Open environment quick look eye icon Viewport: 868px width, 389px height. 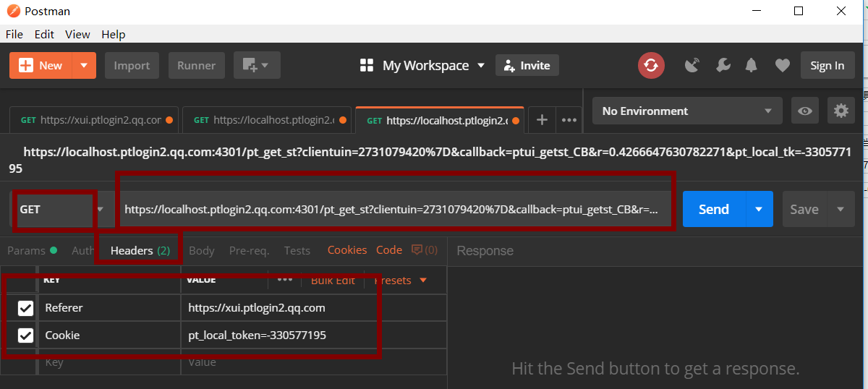coord(804,111)
